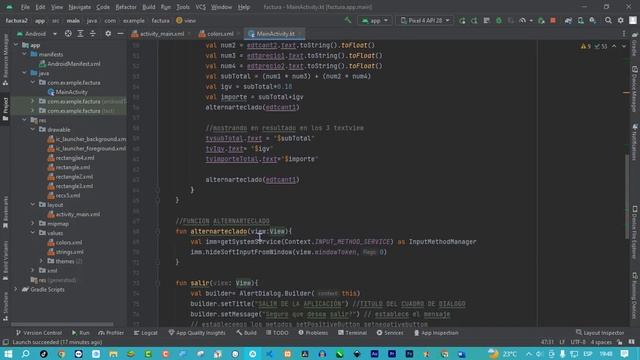640x360 pixels.
Task: Open the Profiler tool window
Action: point(111,333)
